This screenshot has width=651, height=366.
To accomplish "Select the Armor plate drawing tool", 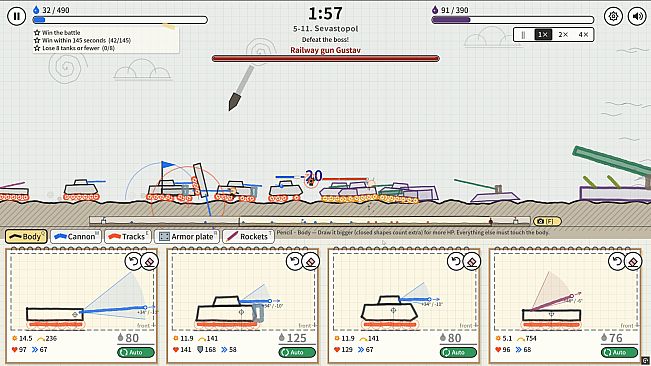I will (x=187, y=237).
